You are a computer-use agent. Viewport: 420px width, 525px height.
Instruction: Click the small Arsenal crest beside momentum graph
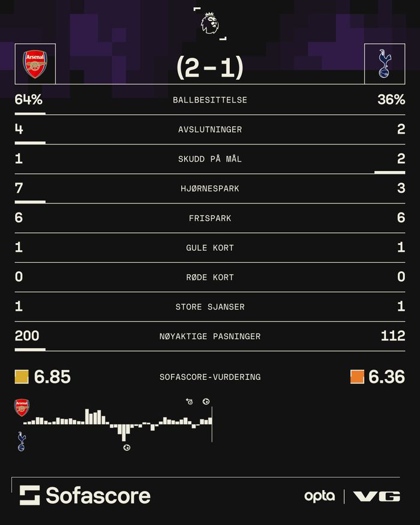pyautogui.click(x=22, y=408)
